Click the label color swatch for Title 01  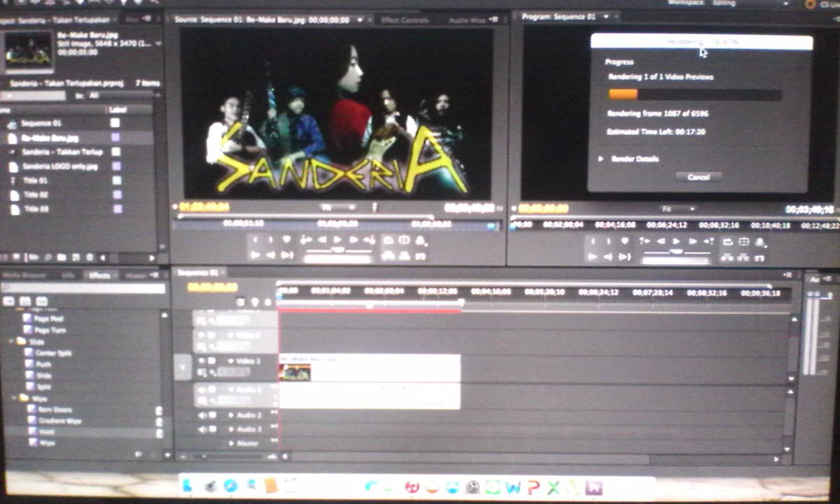115,180
